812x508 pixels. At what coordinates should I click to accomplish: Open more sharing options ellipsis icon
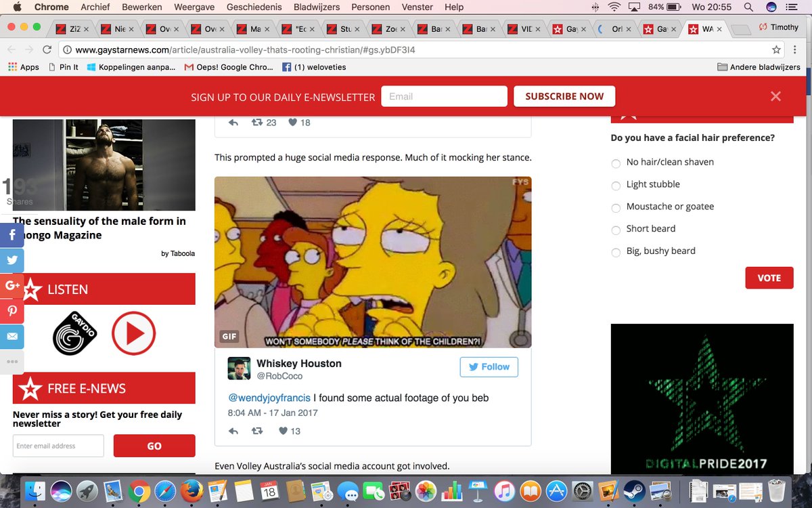[x=12, y=362]
